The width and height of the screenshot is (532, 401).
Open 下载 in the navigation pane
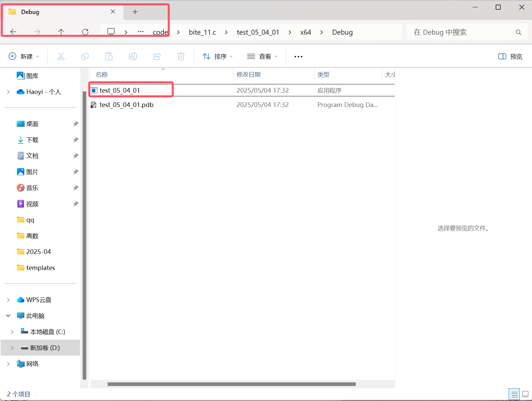(32, 140)
